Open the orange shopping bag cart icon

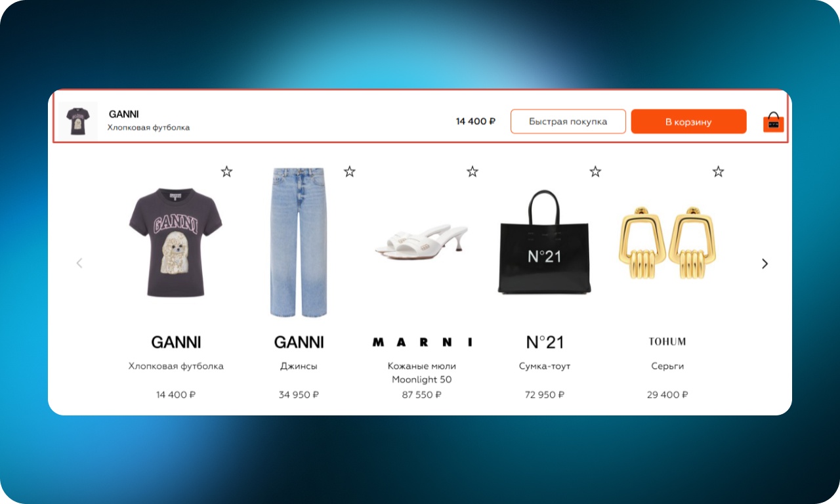coord(774,122)
